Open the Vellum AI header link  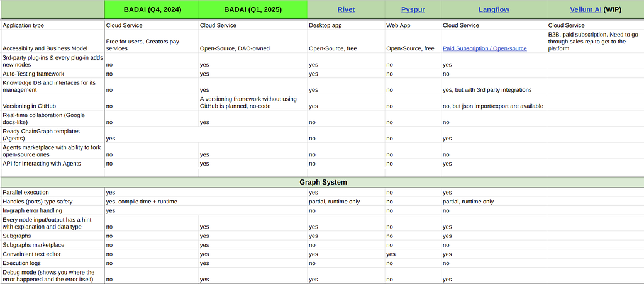pyautogui.click(x=586, y=9)
